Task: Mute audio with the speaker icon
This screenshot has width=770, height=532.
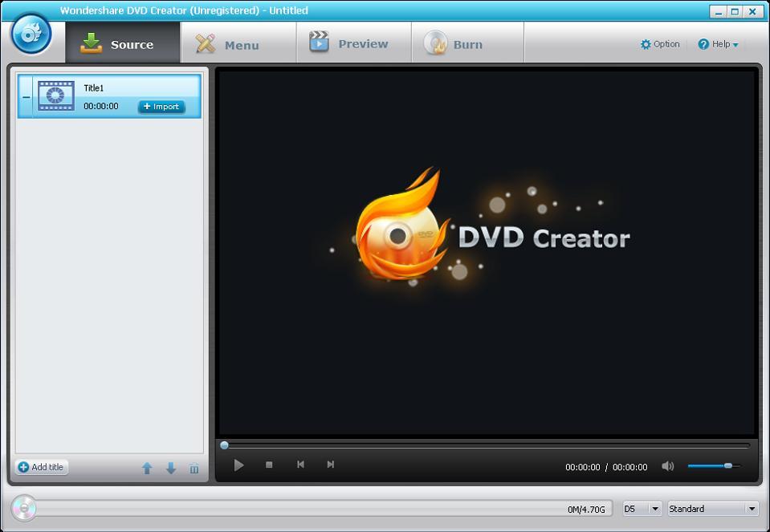Action: click(668, 465)
